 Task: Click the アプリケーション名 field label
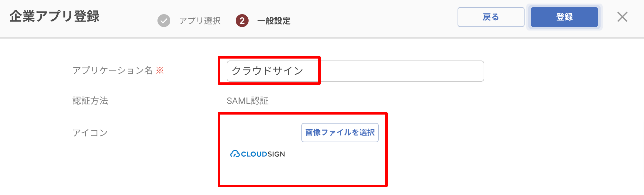coord(112,70)
